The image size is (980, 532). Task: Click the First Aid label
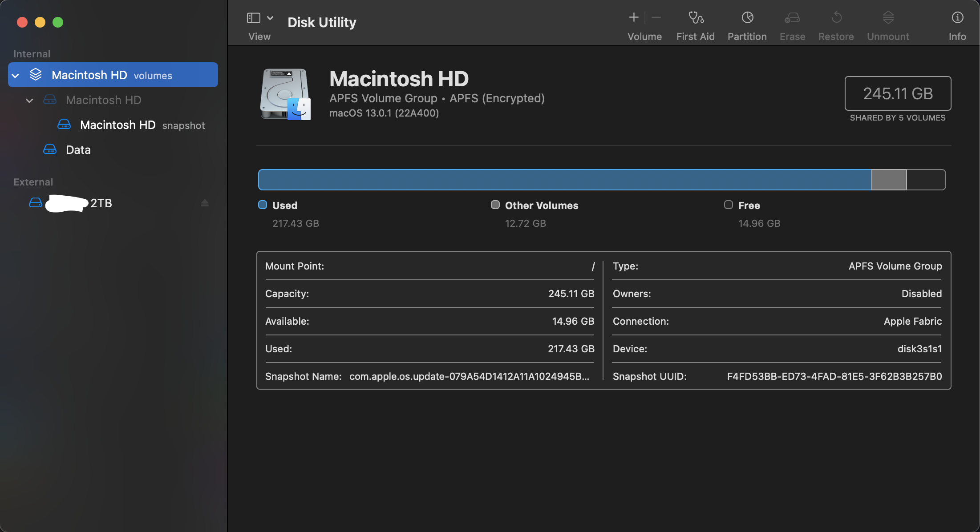tap(696, 36)
